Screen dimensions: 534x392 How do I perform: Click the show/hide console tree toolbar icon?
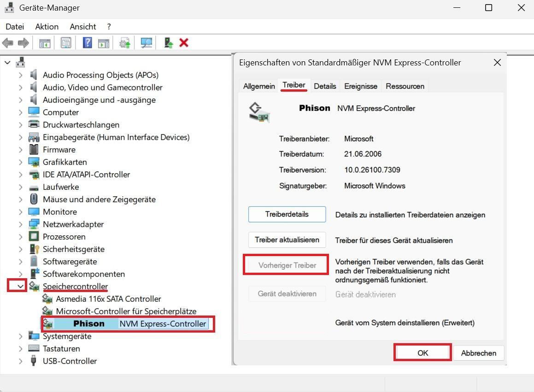coord(45,43)
